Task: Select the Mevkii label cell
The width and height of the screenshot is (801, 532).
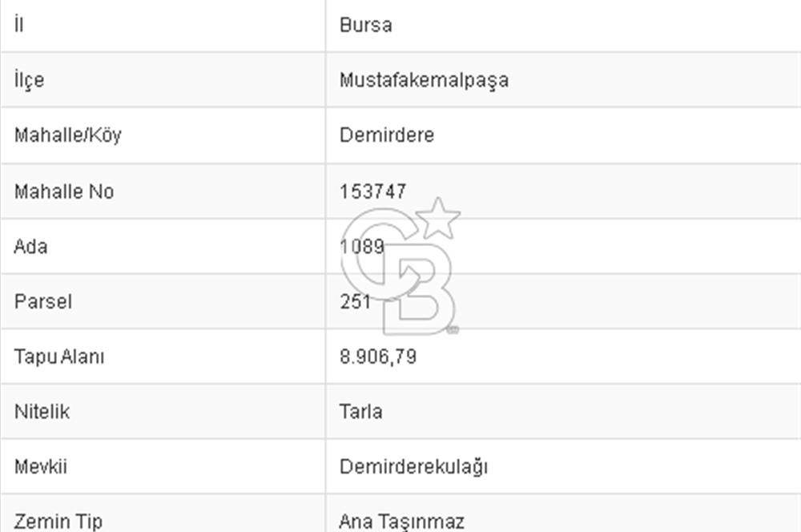Action: tap(40, 466)
